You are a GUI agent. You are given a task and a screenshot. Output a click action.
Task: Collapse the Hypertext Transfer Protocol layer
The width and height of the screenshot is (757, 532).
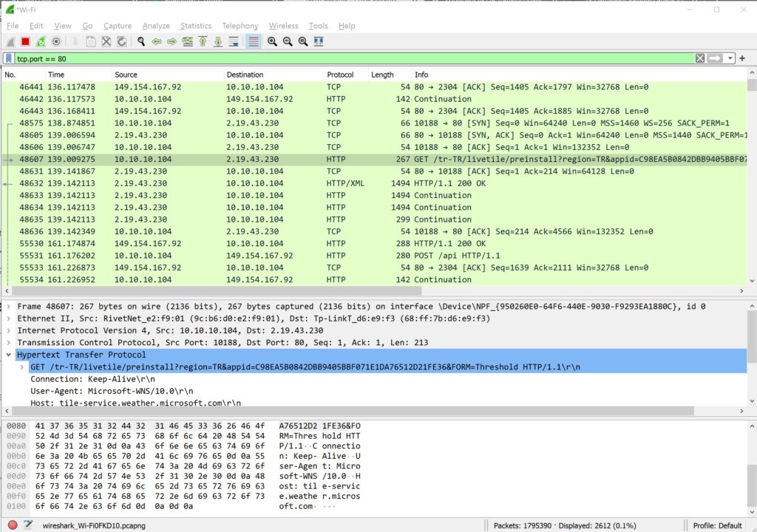tap(9, 355)
